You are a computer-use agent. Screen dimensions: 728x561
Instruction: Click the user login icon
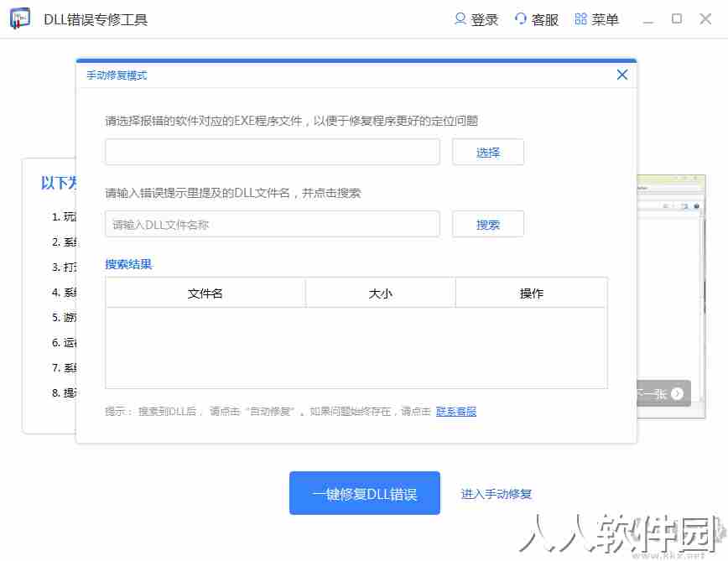click(x=460, y=19)
